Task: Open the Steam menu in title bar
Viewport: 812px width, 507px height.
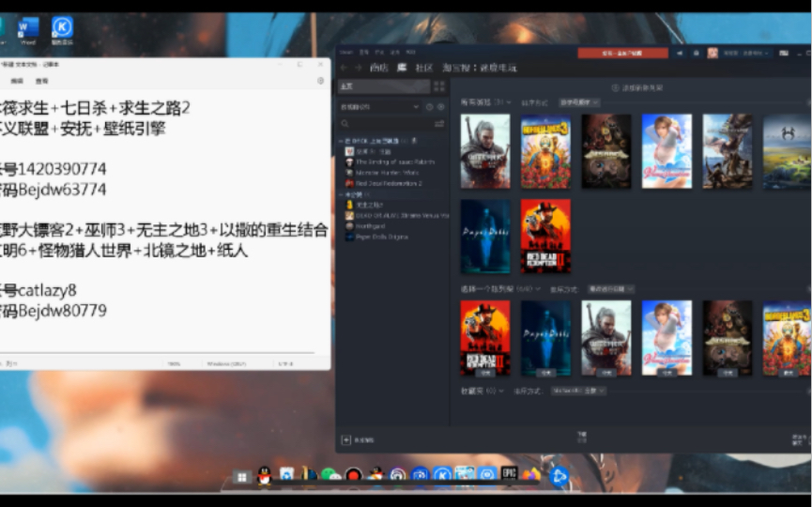Action: coord(346,53)
